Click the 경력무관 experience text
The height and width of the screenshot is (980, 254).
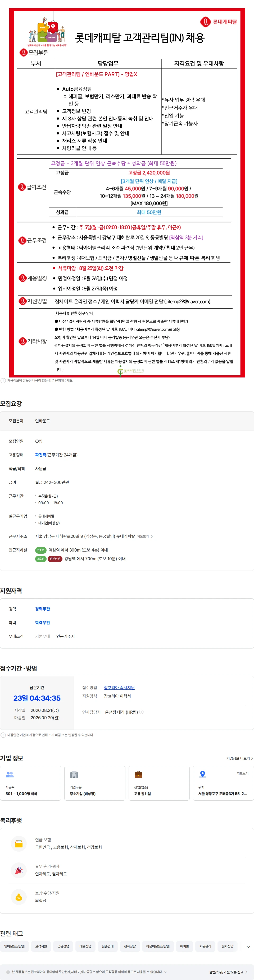(43, 609)
